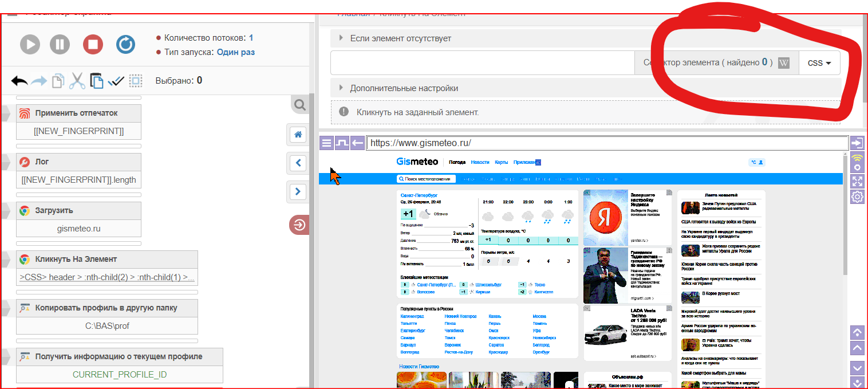Click the 'Один раз' run type link
868x389 pixels.
[235, 52]
